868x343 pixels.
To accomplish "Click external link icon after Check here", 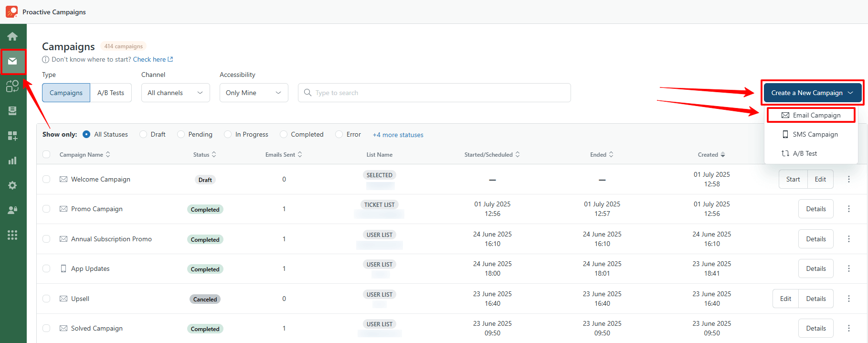I will [170, 59].
